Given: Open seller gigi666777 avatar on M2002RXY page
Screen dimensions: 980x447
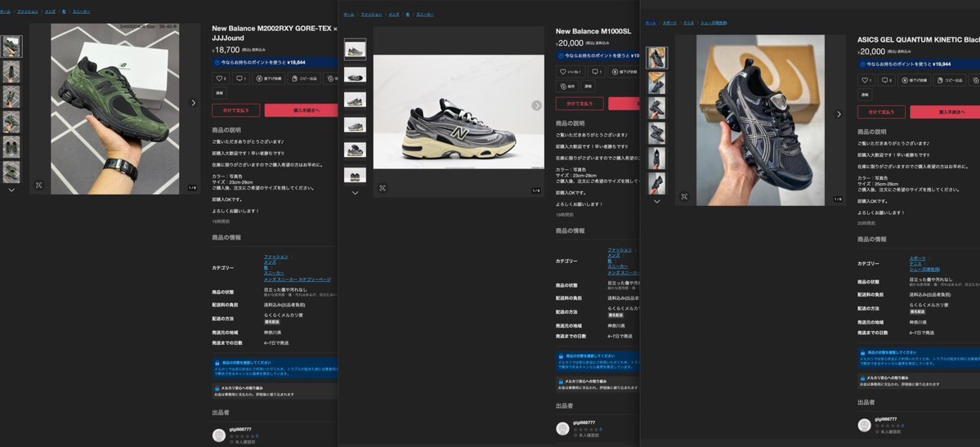Looking at the screenshot, I should [219, 435].
